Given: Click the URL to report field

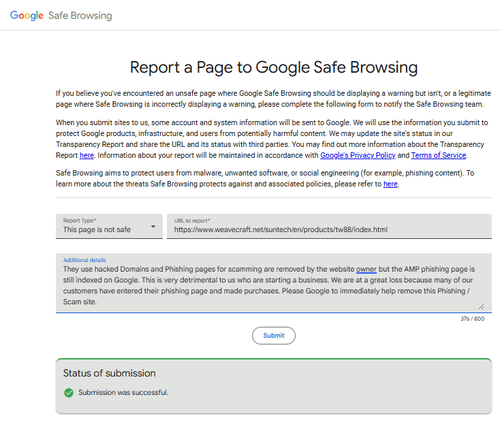Looking at the screenshot, I should pyautogui.click(x=329, y=226).
